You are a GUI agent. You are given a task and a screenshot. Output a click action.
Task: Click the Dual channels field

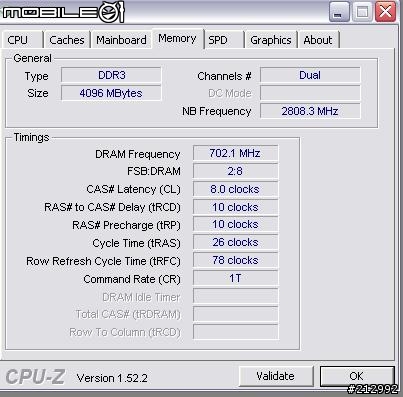click(x=310, y=75)
